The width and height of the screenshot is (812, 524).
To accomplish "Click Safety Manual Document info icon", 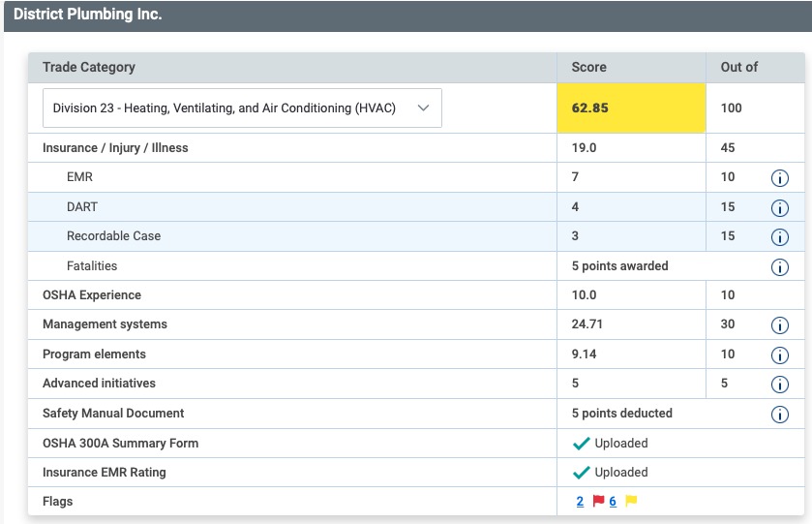I will point(779,415).
